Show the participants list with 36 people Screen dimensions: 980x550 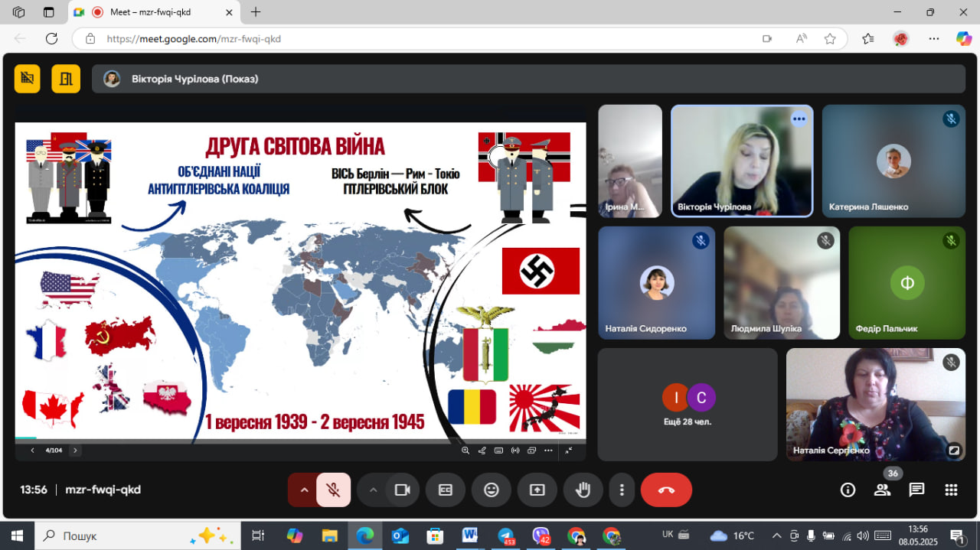[x=883, y=490]
